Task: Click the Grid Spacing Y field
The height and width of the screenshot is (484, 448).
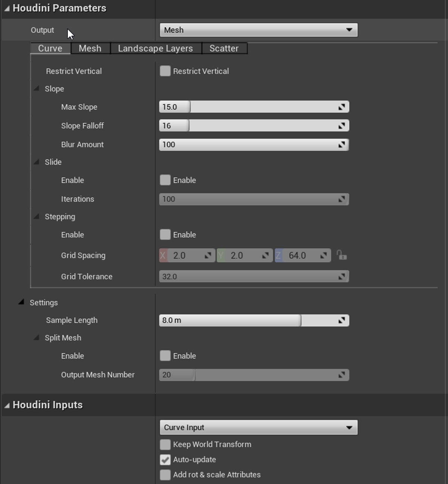Action: tap(245, 255)
